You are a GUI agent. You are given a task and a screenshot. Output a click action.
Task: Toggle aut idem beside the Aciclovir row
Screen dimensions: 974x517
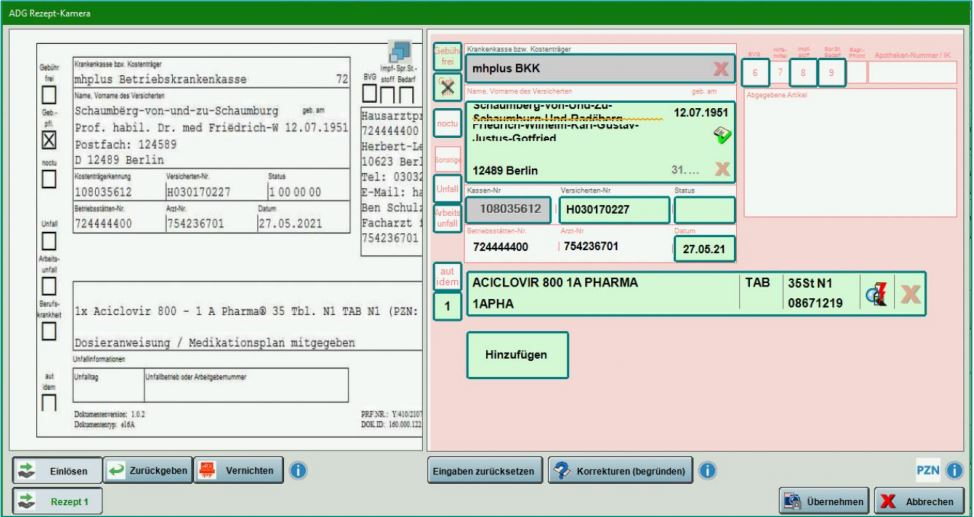[447, 277]
